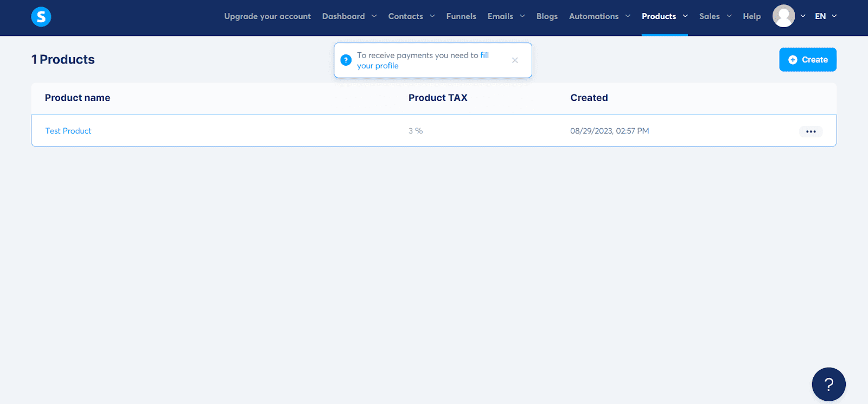Go to the Funnels page
Image resolution: width=868 pixels, height=404 pixels.
(x=461, y=16)
